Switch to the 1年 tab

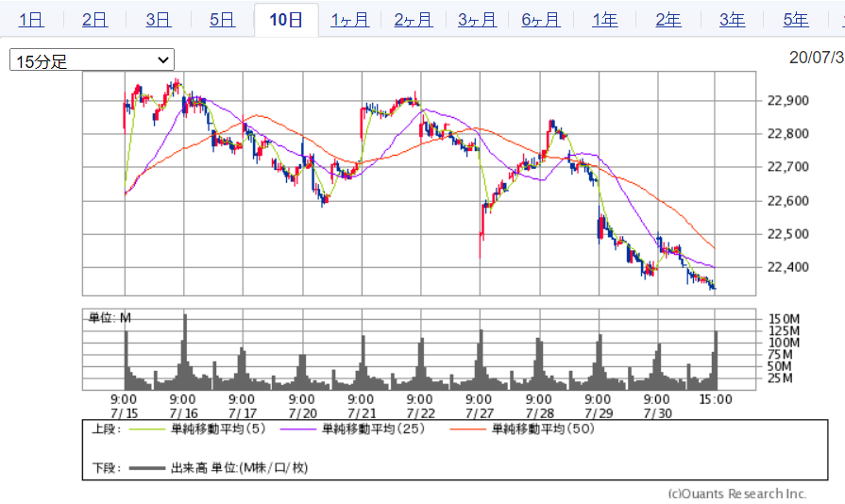(x=604, y=19)
